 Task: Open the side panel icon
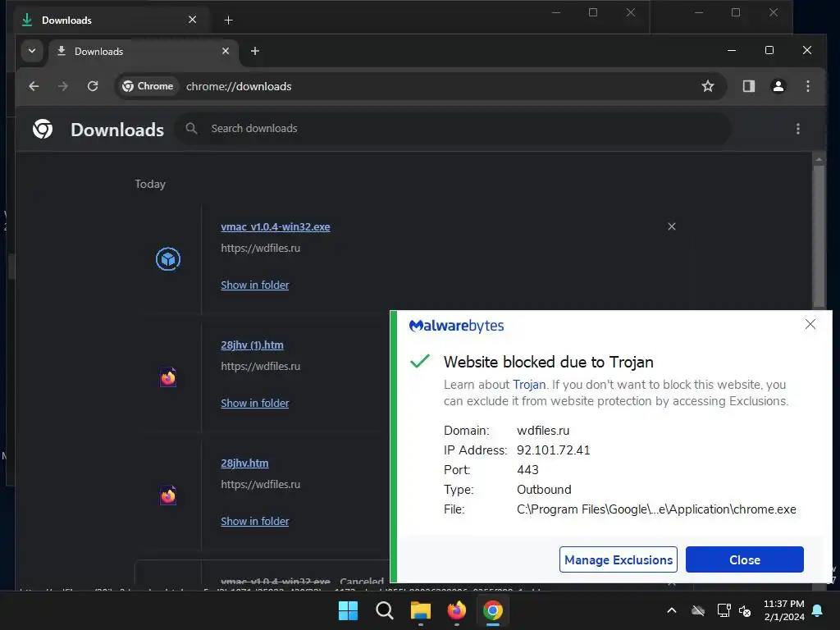pyautogui.click(x=748, y=86)
